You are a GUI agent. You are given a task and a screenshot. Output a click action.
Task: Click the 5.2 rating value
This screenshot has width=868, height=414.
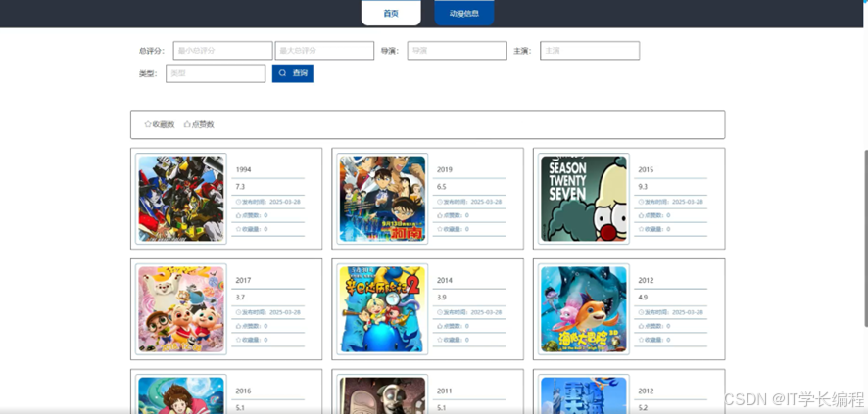pyautogui.click(x=643, y=408)
